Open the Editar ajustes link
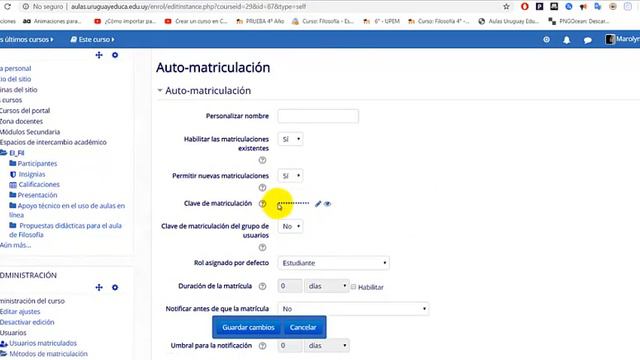The height and width of the screenshot is (360, 640). (20, 311)
